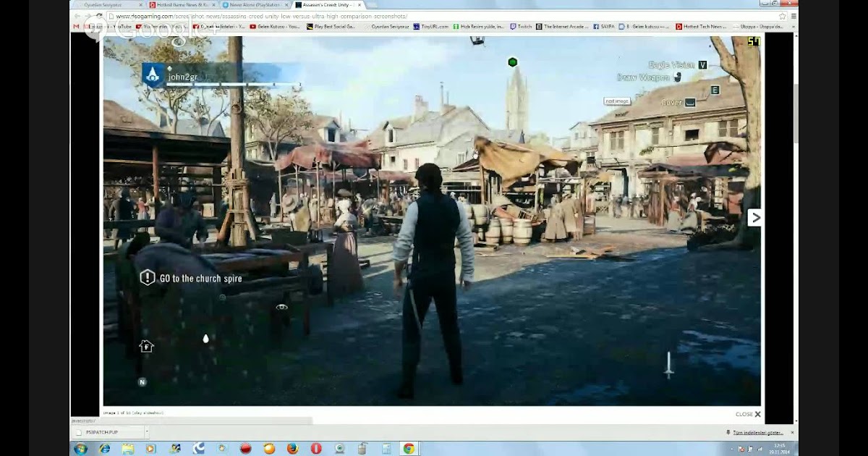868x456 pixels.
Task: Click the dsogaming.com address bar
Action: pos(441,16)
